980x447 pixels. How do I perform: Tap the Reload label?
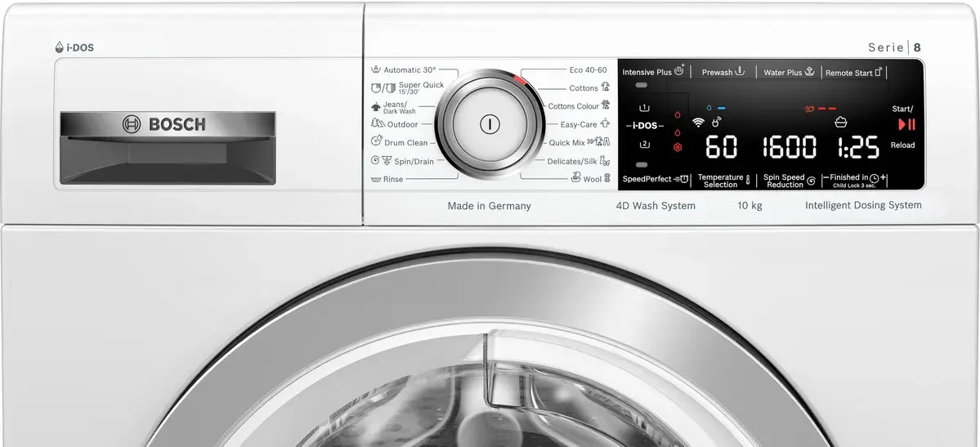(902, 145)
